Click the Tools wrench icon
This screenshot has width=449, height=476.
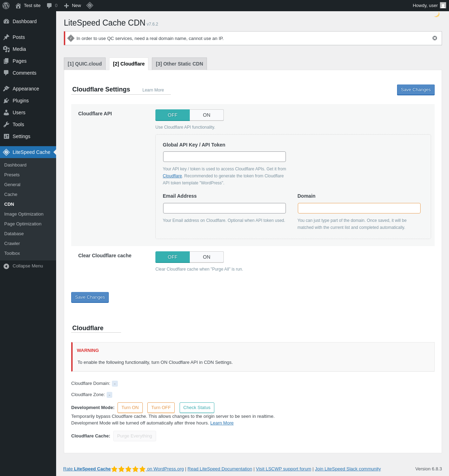coord(6,124)
